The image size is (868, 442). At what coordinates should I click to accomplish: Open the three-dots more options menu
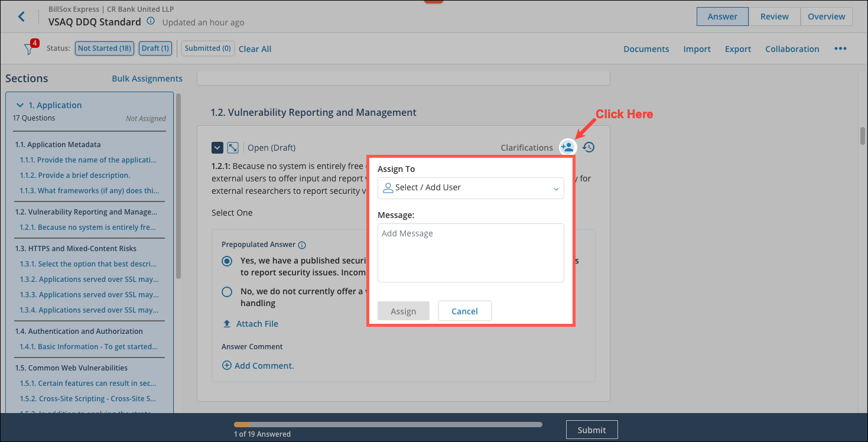[x=840, y=49]
